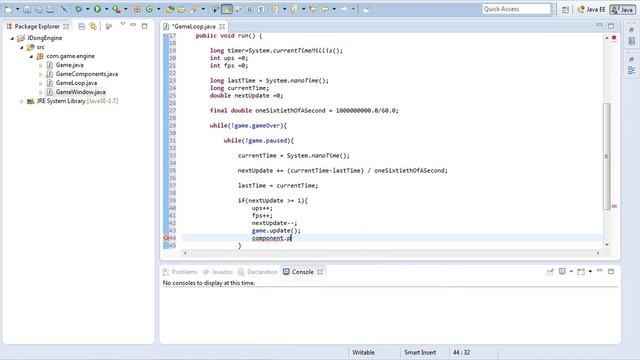Image resolution: width=640 pixels, height=360 pixels.
Task: Click the editor vertical scrollbar thumb
Action: (x=607, y=157)
